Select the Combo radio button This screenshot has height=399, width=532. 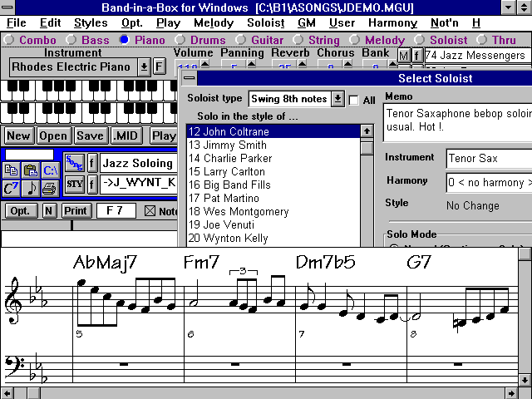pyautogui.click(x=8, y=40)
